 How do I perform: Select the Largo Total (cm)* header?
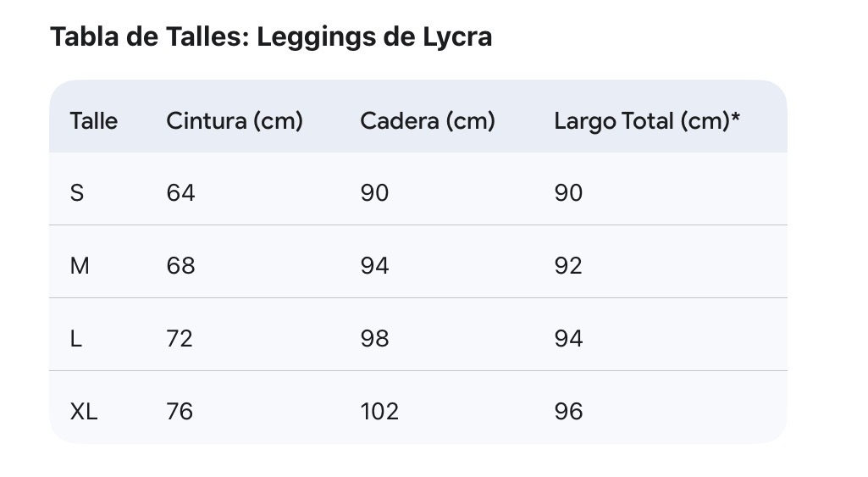point(647,120)
